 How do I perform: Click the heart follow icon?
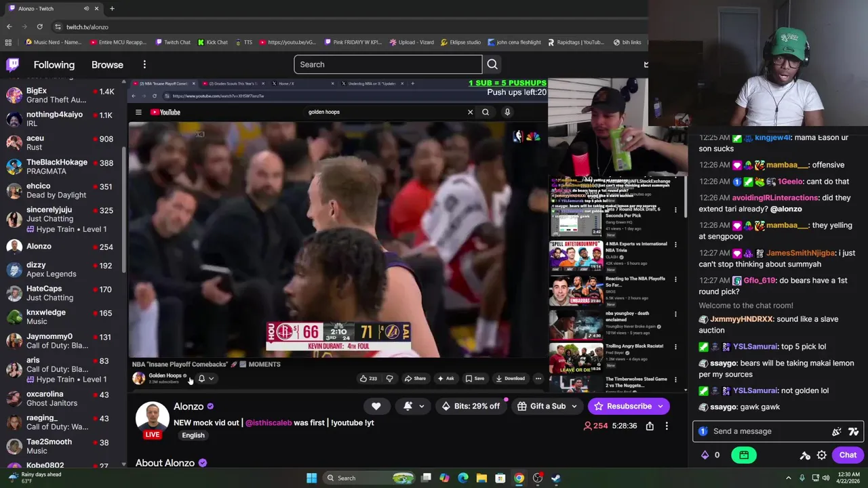(376, 406)
